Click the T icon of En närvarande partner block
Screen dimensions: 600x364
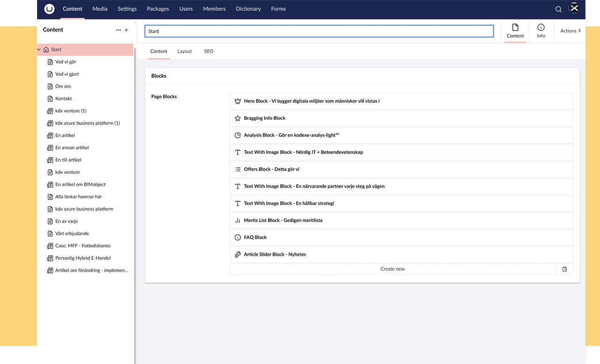coord(238,186)
